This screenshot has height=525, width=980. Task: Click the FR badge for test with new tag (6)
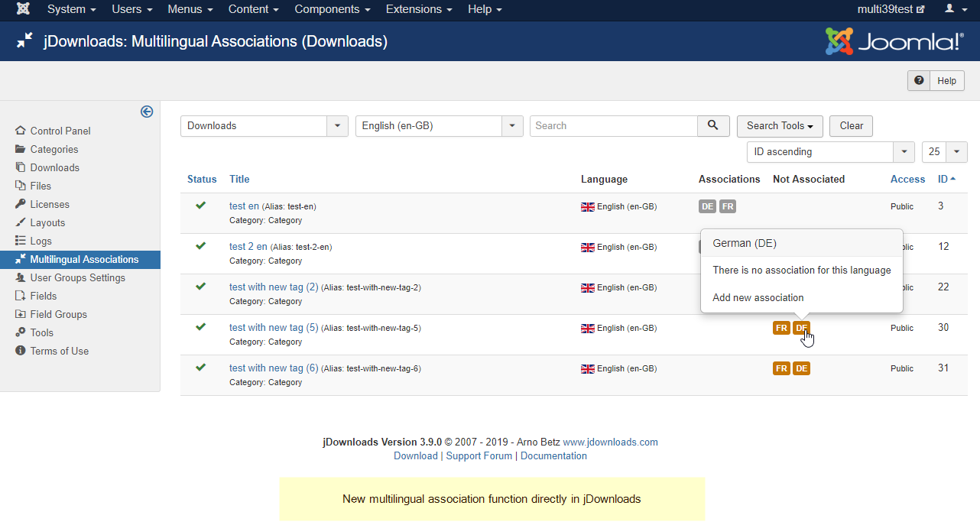(781, 368)
